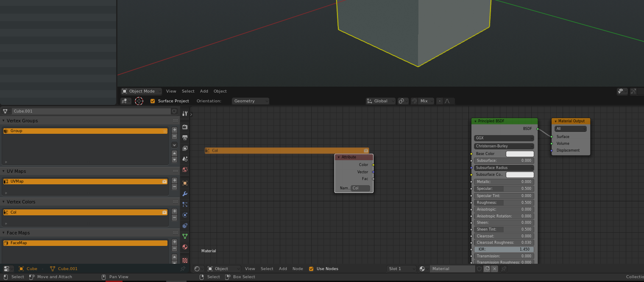Open the Tool properties tab (wrench and screwdriver)

[x=185, y=113]
